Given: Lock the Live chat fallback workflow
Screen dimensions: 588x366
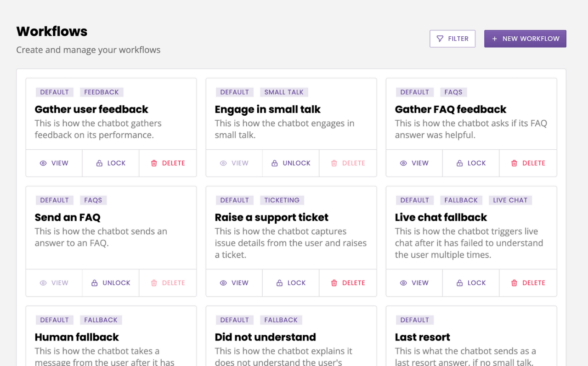Looking at the screenshot, I should click(470, 283).
